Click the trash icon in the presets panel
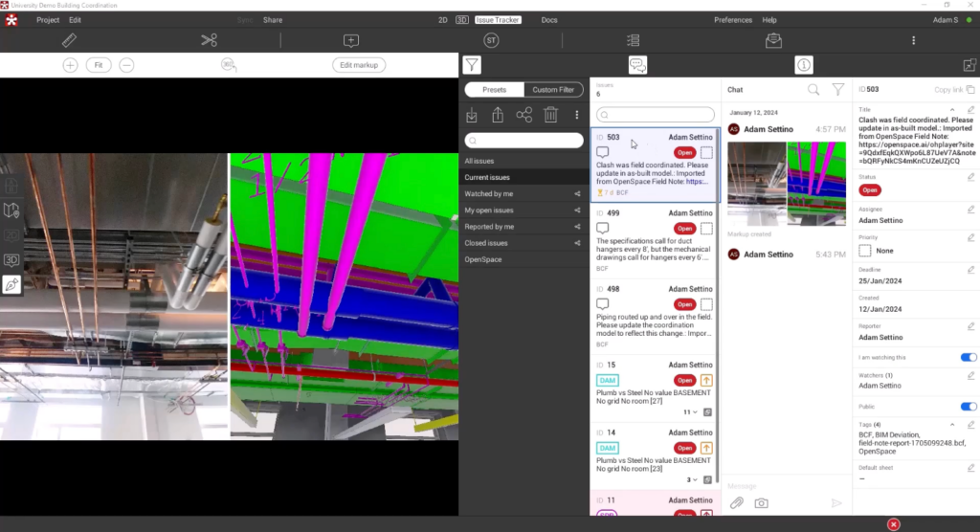Image resolution: width=980 pixels, height=532 pixels. (551, 115)
